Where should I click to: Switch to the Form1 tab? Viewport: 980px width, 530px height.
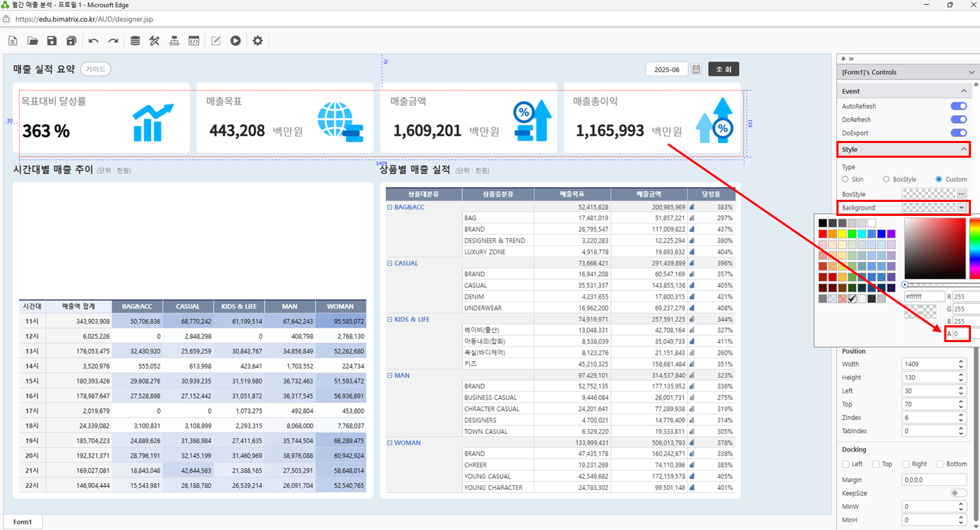22,522
